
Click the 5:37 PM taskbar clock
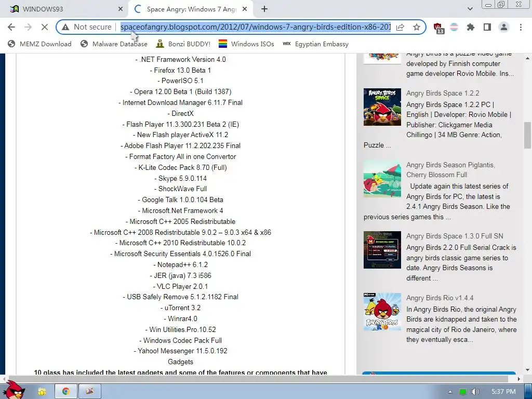503,392
